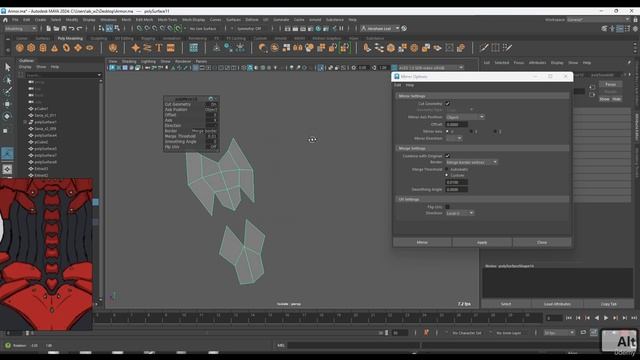Click the new scene icon in the status line

(x=48, y=29)
